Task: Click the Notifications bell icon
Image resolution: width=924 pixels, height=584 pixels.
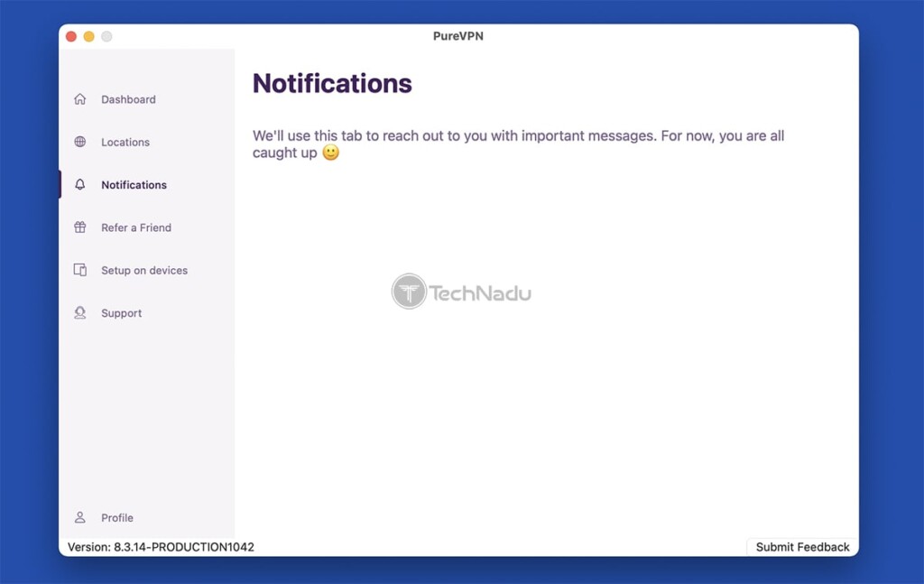Action: [x=80, y=184]
